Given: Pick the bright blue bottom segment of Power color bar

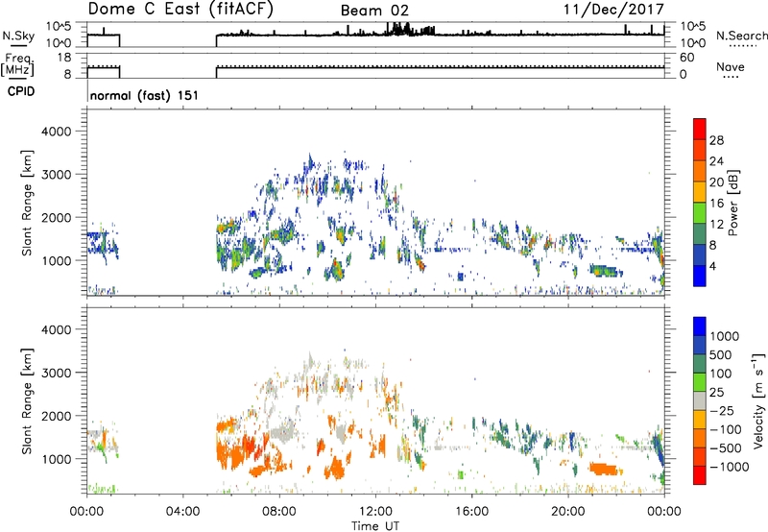Looking at the screenshot, I should coord(700,276).
